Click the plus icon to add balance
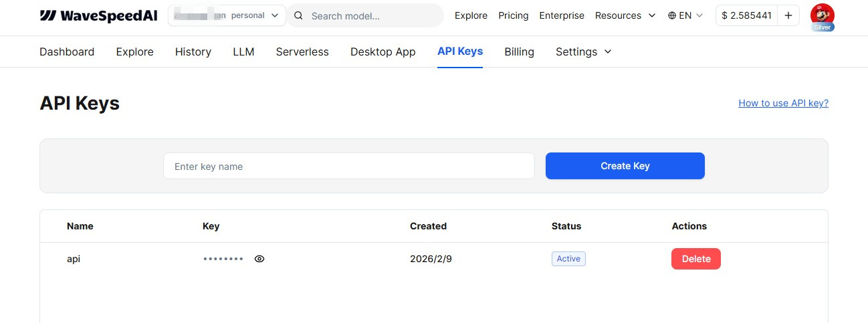 point(788,15)
